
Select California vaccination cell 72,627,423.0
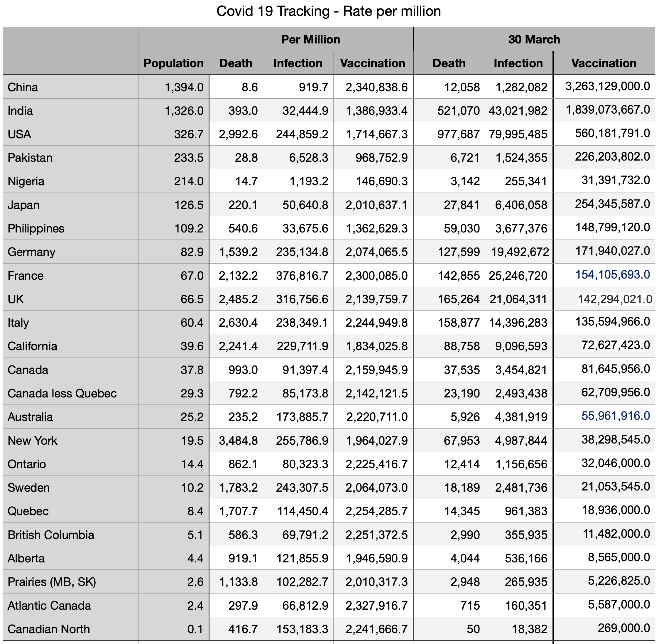[615, 345]
